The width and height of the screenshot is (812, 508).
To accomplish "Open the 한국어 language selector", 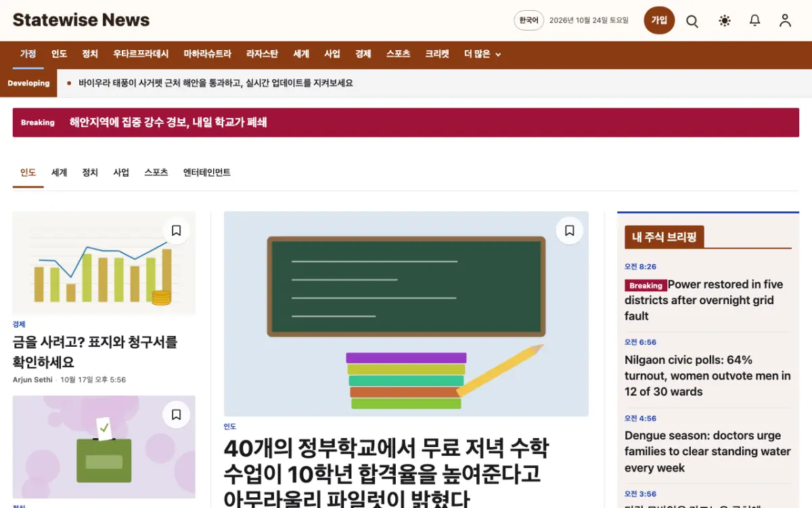I will point(529,21).
